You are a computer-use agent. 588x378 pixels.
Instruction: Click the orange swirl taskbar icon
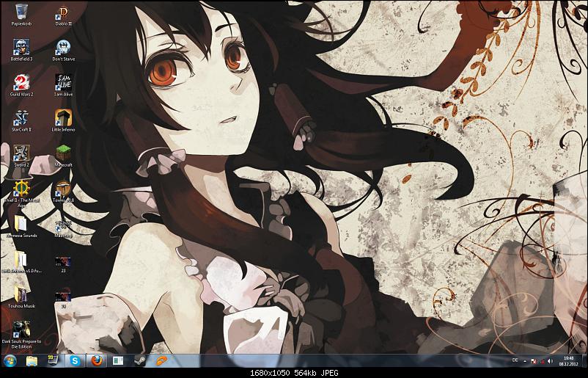click(x=161, y=361)
